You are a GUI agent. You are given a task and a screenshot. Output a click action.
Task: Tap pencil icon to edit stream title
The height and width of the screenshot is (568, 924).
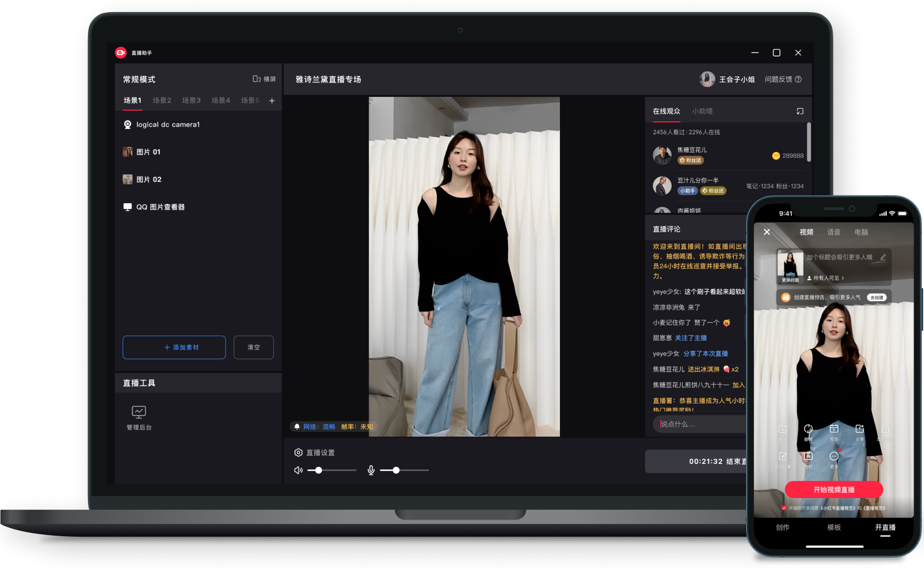tap(883, 257)
